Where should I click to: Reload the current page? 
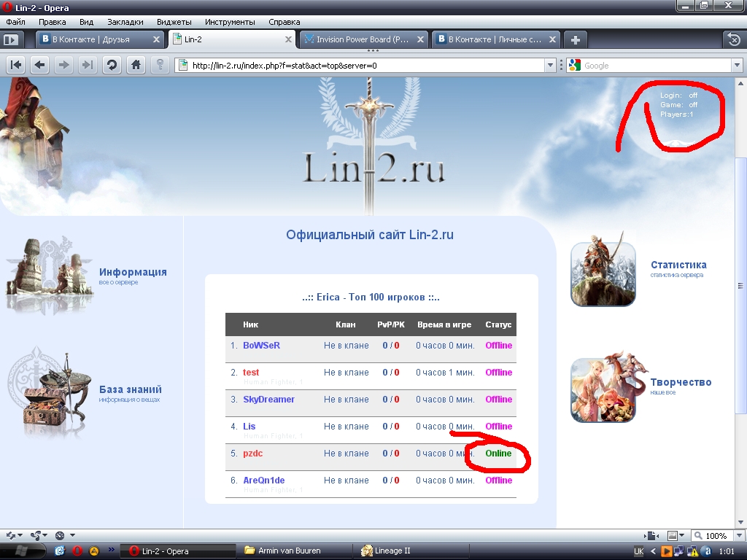coord(112,65)
